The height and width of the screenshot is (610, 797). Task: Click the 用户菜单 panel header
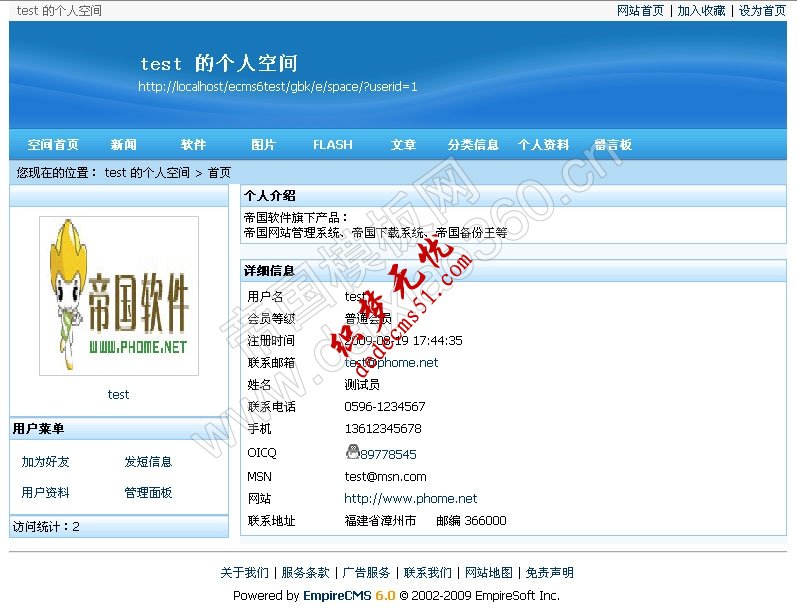[119, 429]
